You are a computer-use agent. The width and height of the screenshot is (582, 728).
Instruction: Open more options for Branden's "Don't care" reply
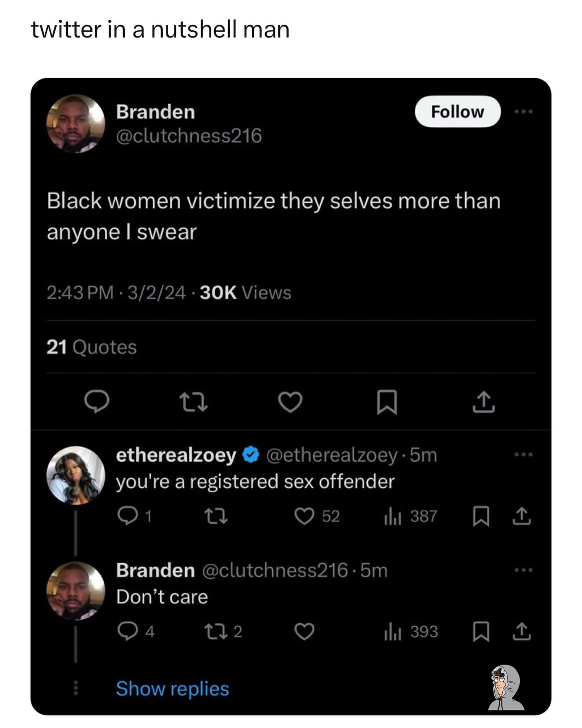[523, 570]
